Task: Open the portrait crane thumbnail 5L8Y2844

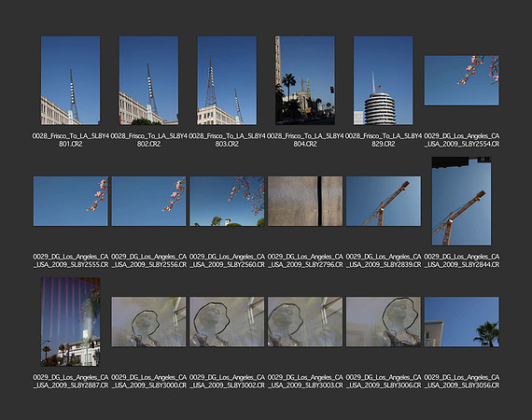Action: coord(461,201)
